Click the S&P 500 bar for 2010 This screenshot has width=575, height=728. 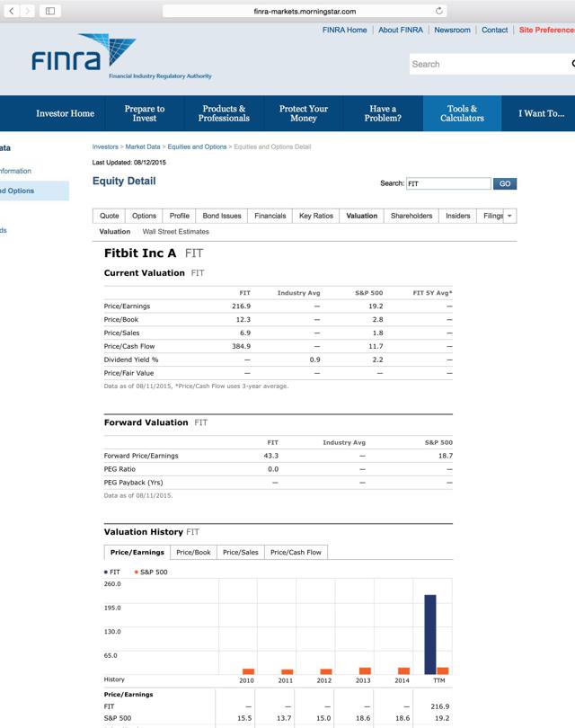(x=248, y=671)
